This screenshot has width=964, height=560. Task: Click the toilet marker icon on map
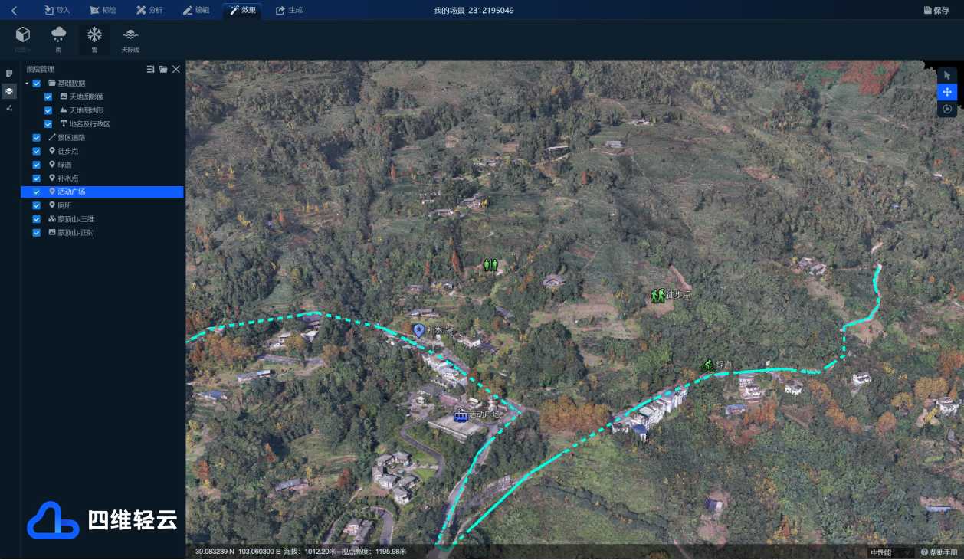click(x=490, y=265)
